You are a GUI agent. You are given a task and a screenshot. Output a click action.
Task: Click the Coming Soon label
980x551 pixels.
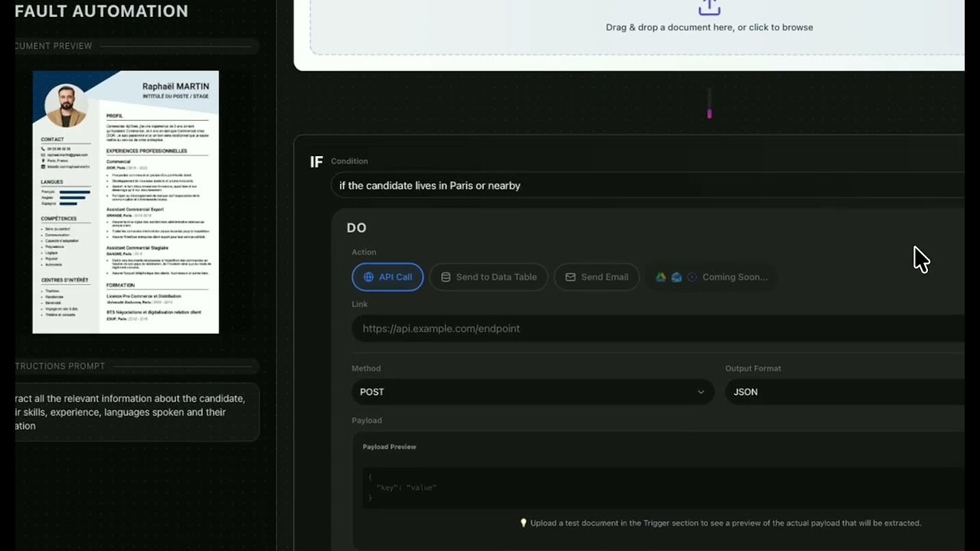(x=734, y=277)
